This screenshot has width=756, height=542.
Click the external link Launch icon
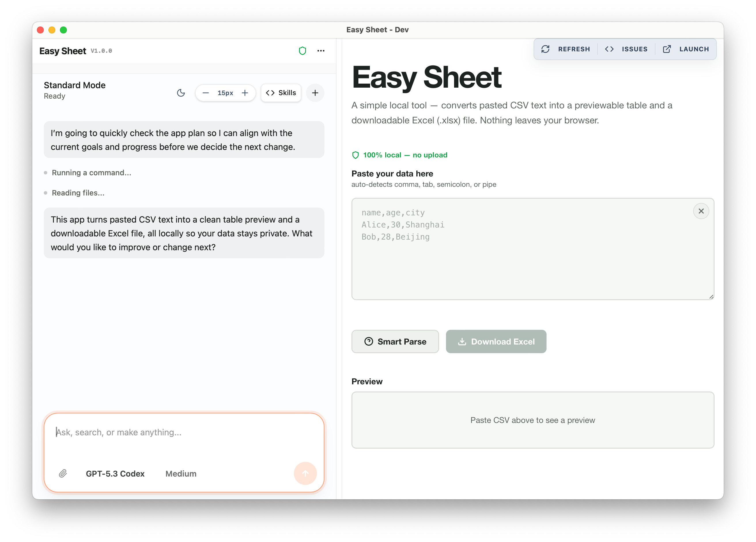[x=667, y=49]
